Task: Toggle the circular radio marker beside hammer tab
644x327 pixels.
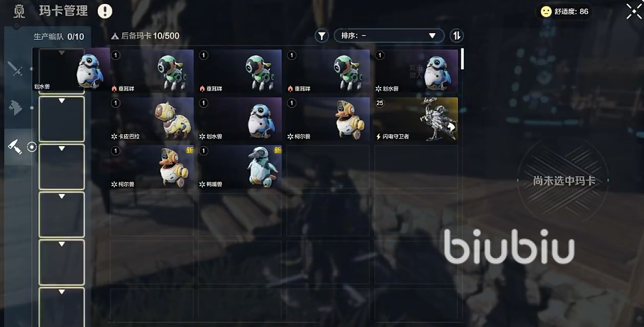Action: click(x=32, y=147)
